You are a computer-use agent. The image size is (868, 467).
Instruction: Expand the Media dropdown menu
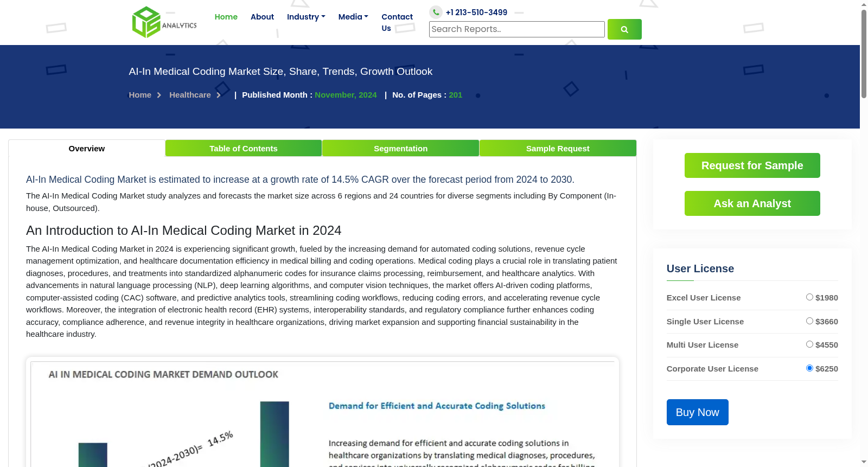(353, 17)
